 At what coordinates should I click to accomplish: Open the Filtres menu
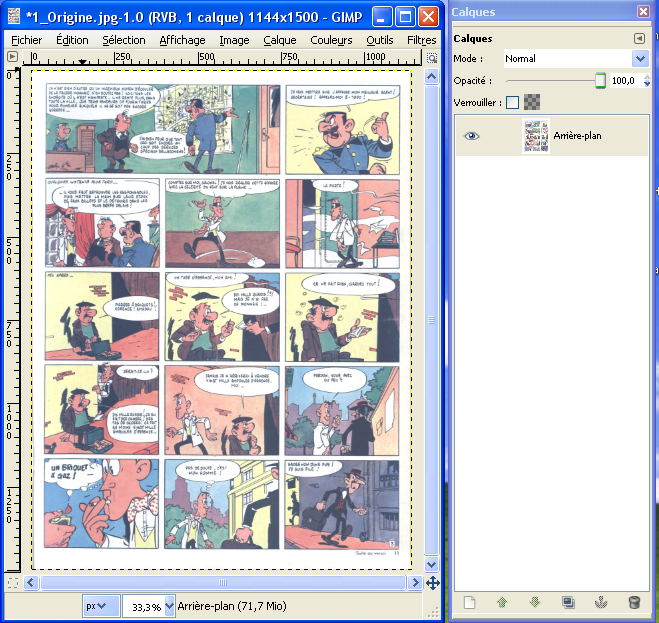tap(422, 40)
